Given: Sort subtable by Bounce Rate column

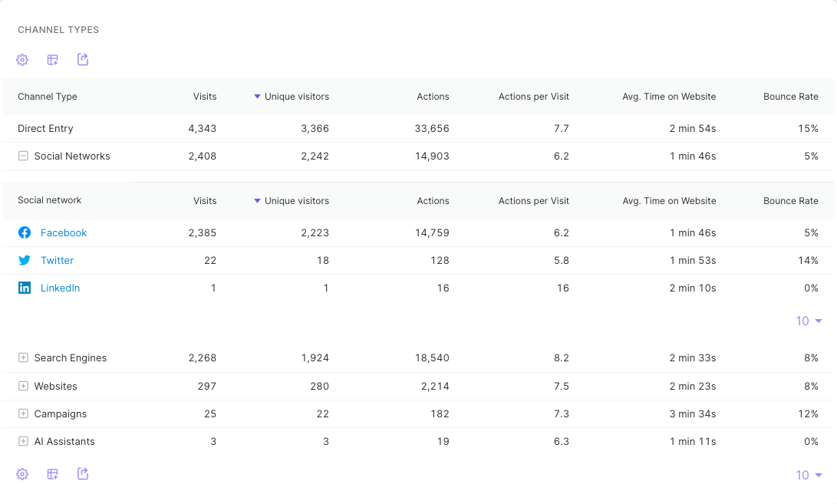Looking at the screenshot, I should [790, 201].
